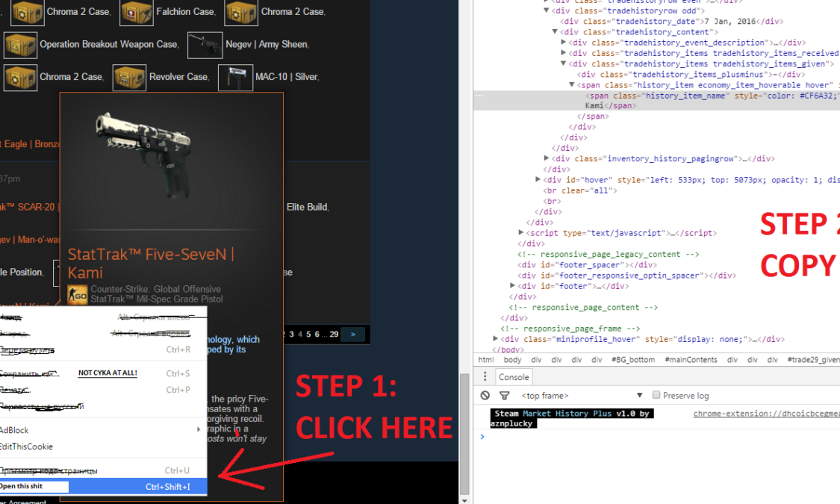Click the Chroma 2 Case icon right of Falchion Case
This screenshot has width=840, height=504.
242,12
